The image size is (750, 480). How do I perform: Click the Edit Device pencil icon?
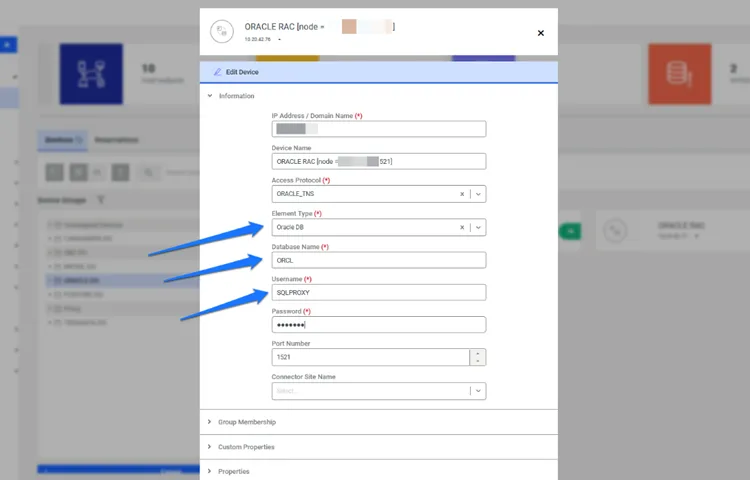click(217, 72)
